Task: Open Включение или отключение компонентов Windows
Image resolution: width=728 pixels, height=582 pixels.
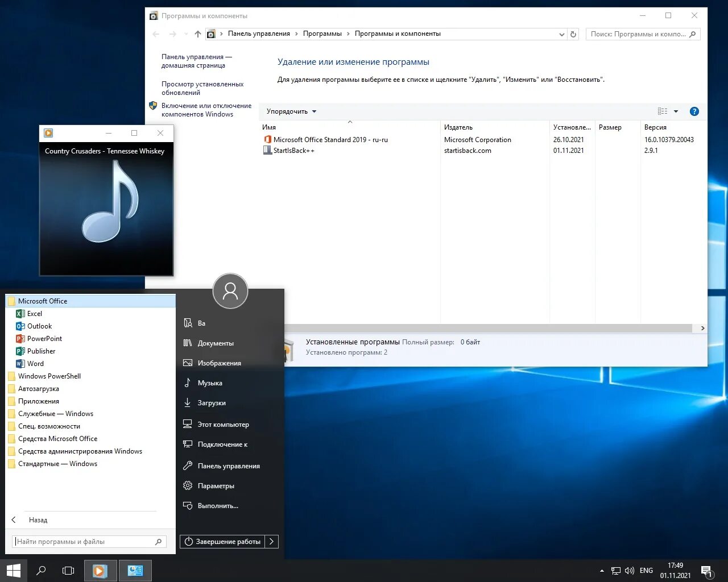Action: tap(206, 110)
